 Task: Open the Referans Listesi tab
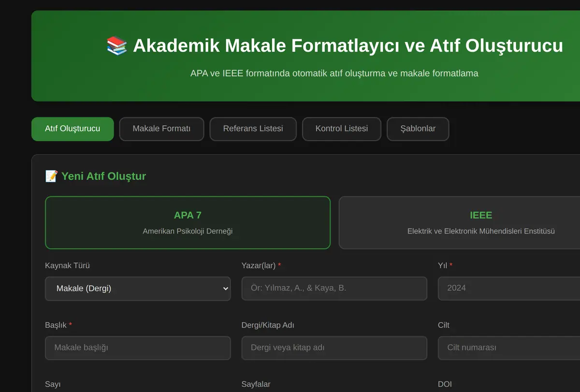click(x=253, y=129)
